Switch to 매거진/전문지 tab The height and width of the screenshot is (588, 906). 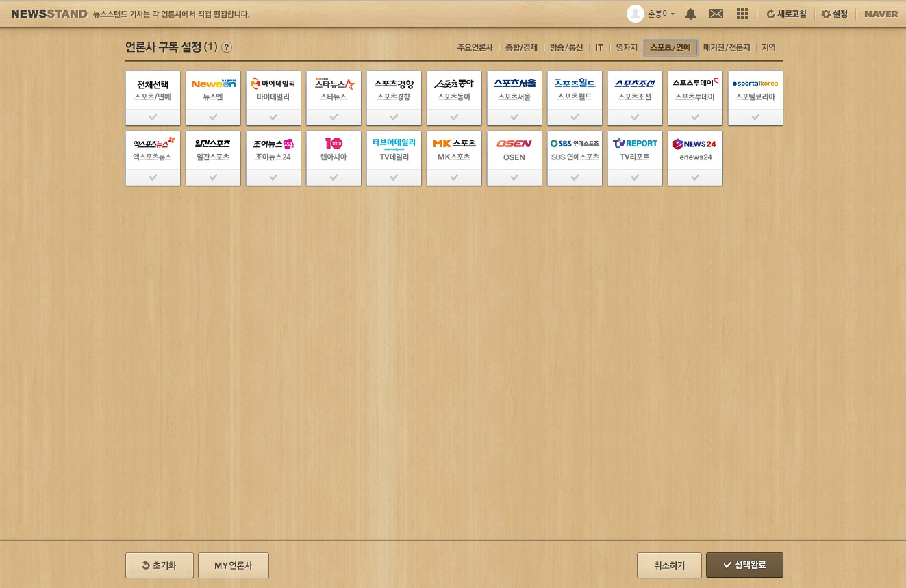pyautogui.click(x=727, y=48)
